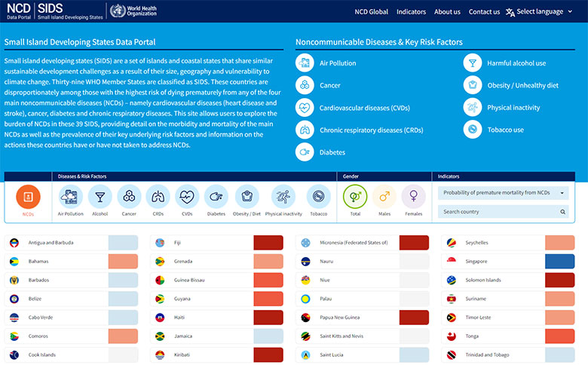Viewport: 588px width, 365px height.
Task: Select the Guyana country row
Action: [217, 299]
